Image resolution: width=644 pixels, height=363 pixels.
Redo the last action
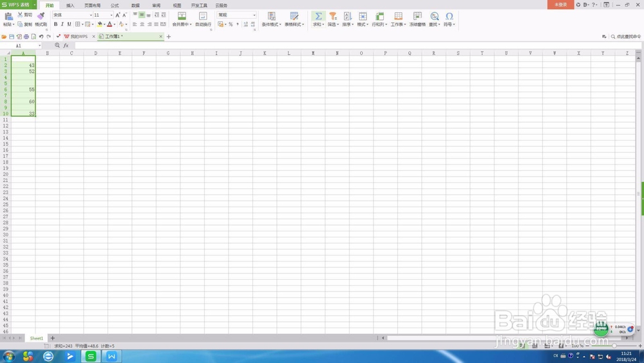48,37
